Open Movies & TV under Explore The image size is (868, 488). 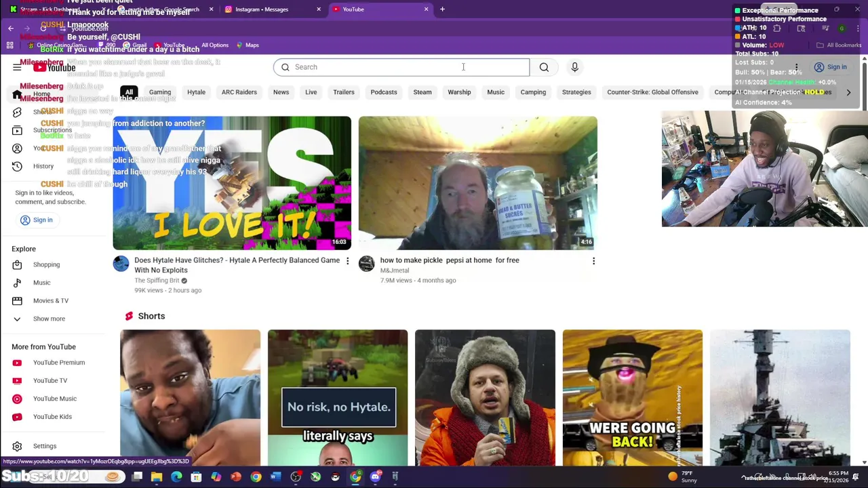click(x=51, y=300)
